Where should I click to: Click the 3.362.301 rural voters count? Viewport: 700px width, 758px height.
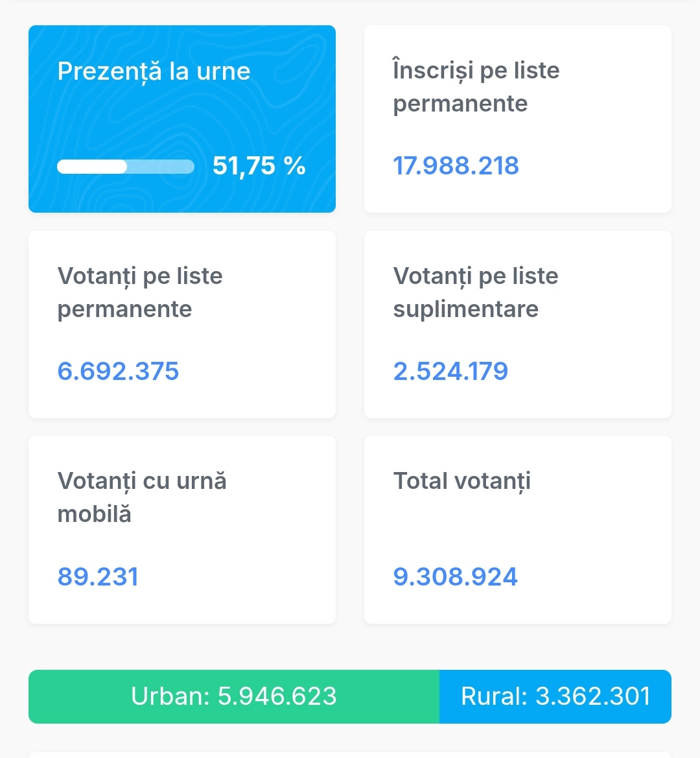[x=592, y=696]
